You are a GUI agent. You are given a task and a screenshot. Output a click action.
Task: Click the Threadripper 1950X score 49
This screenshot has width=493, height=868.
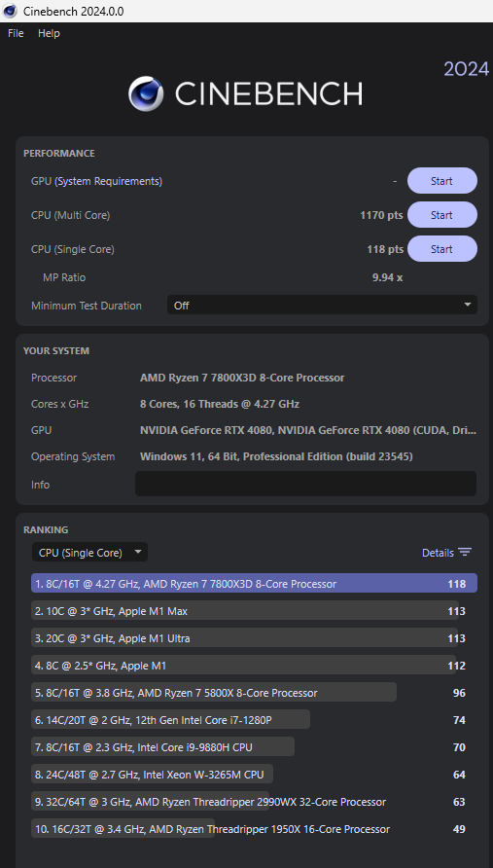click(459, 829)
